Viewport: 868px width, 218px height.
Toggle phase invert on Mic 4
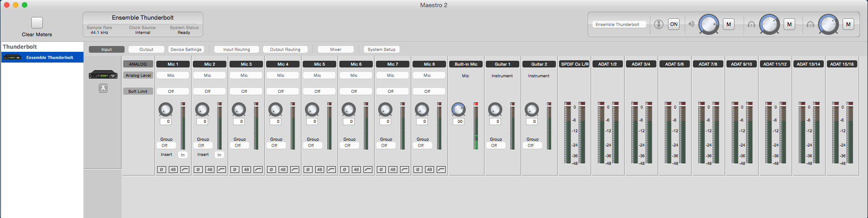click(x=271, y=170)
